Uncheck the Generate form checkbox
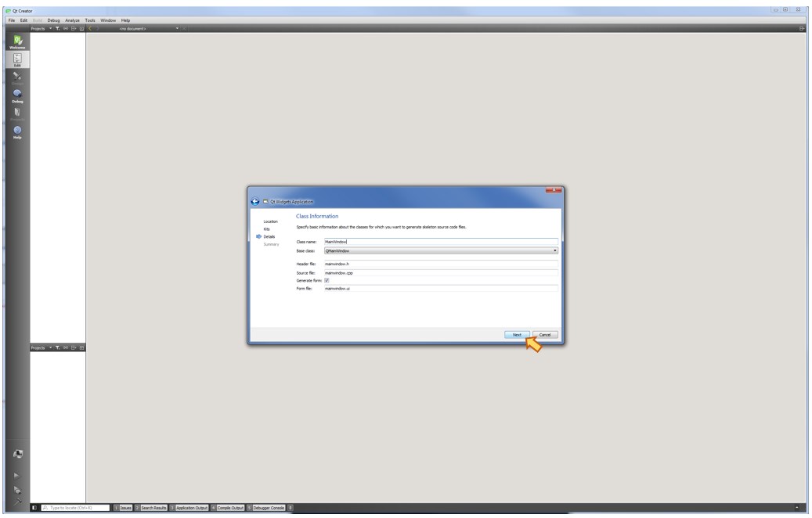812x518 pixels. tap(327, 280)
